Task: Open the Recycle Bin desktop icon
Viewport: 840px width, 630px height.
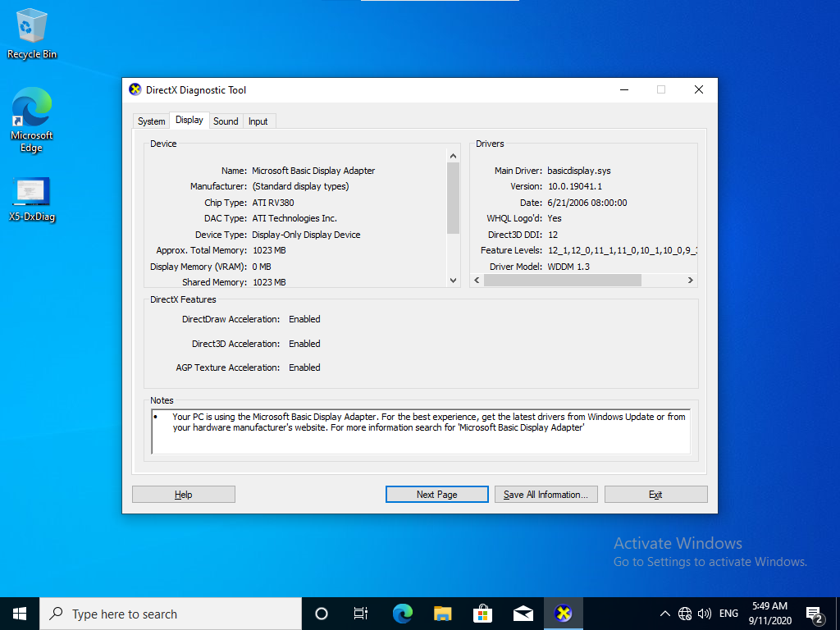Action: click(x=32, y=34)
